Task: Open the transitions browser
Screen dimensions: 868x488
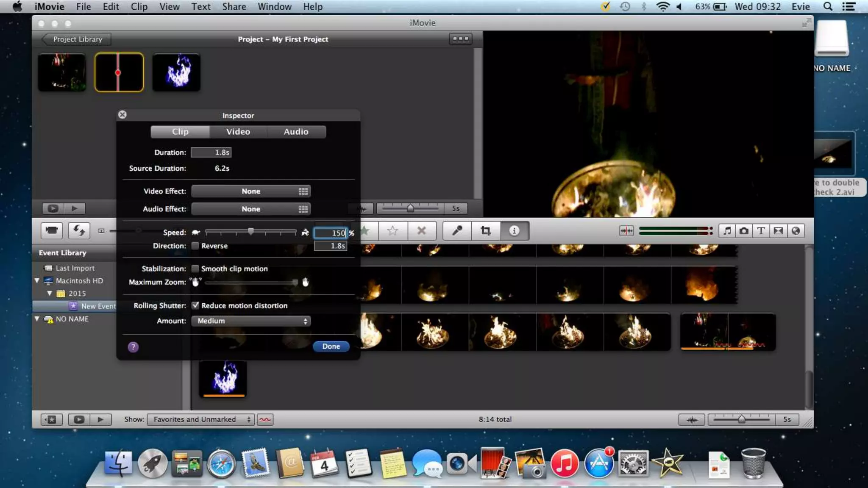Action: click(x=779, y=231)
